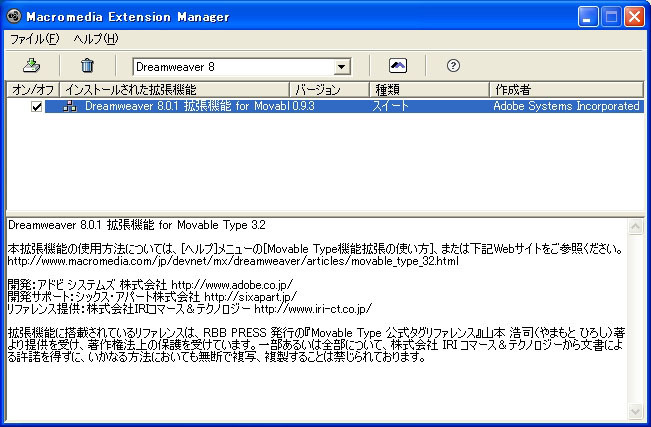
Task: Click the suite icon of the Dreamweaver 8.0.1 extension row
Action: (70, 106)
